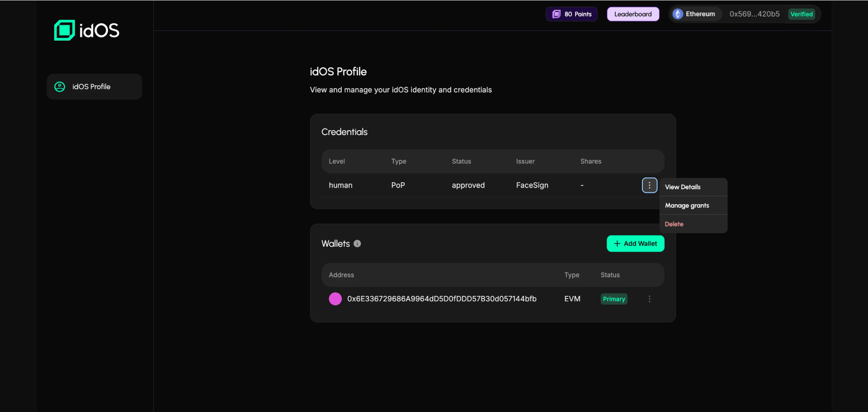
Task: Click the connected address 0x569...420b5
Action: [754, 14]
